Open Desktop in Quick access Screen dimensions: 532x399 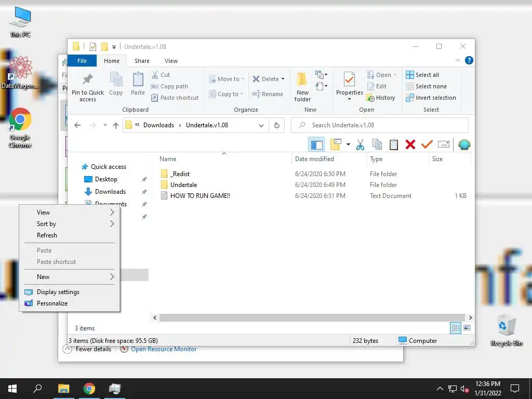tap(106, 179)
